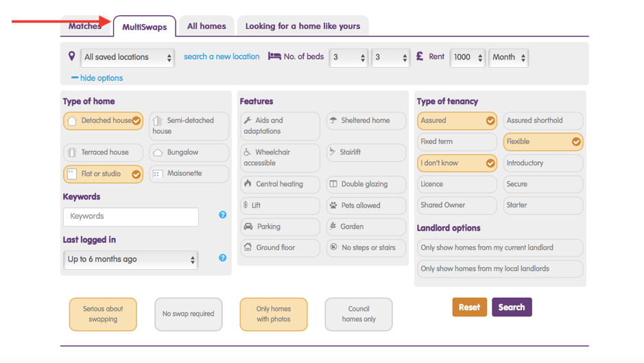Switch to the MultiSwaps tab

(x=145, y=27)
